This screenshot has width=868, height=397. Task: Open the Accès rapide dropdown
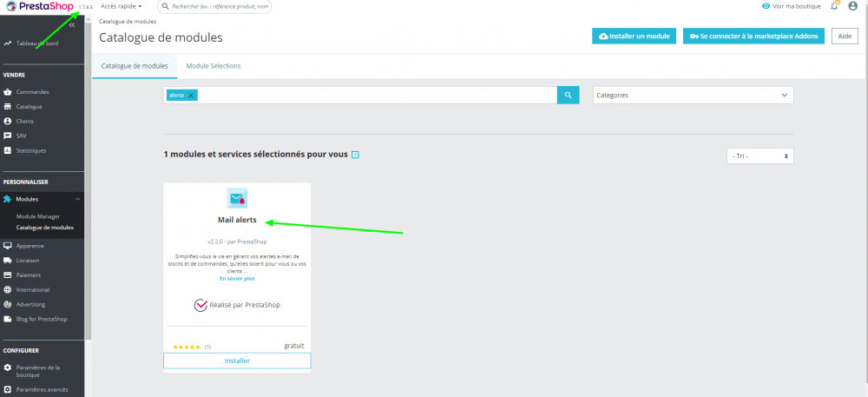click(x=122, y=6)
